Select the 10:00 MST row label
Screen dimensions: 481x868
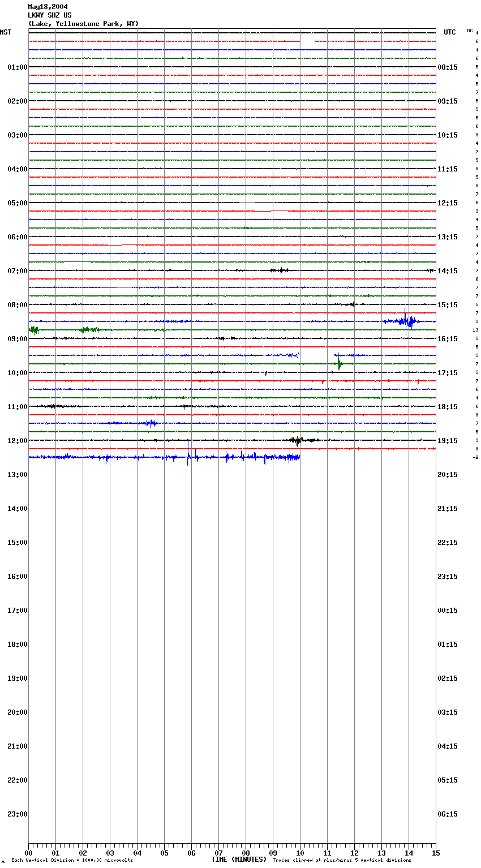pos(18,373)
